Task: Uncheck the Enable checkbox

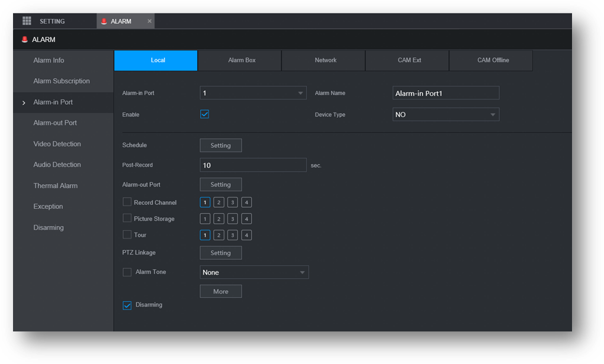Action: click(205, 114)
